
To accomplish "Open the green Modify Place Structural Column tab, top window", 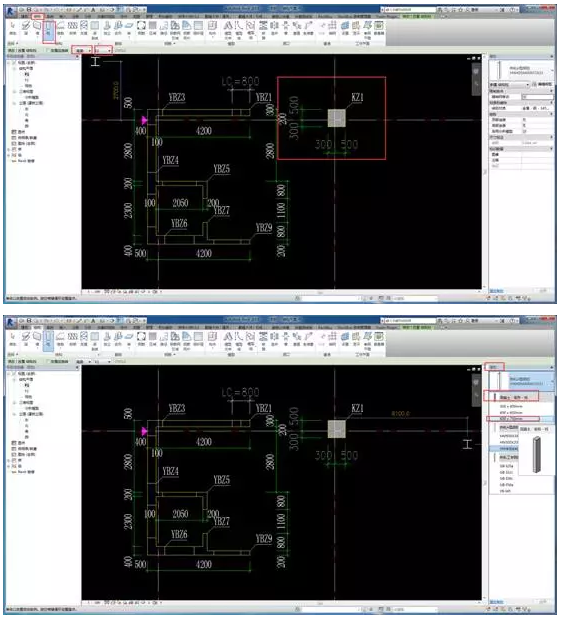I will [x=416, y=17].
